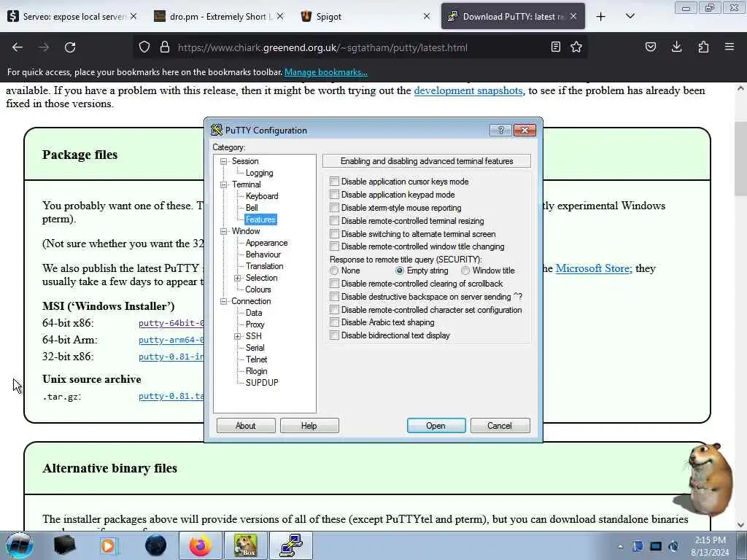
Task: Expand the SSH tree node
Action: click(237, 336)
